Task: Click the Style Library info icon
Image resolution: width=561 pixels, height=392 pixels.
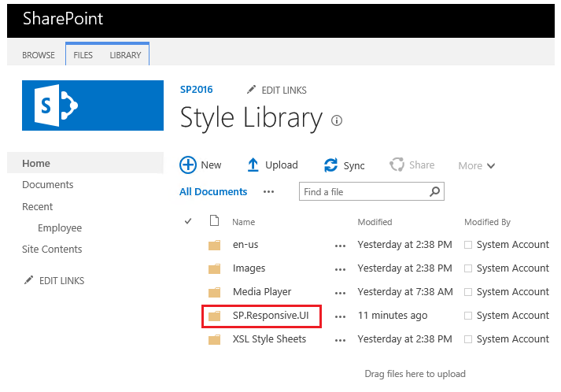Action: coord(338,120)
